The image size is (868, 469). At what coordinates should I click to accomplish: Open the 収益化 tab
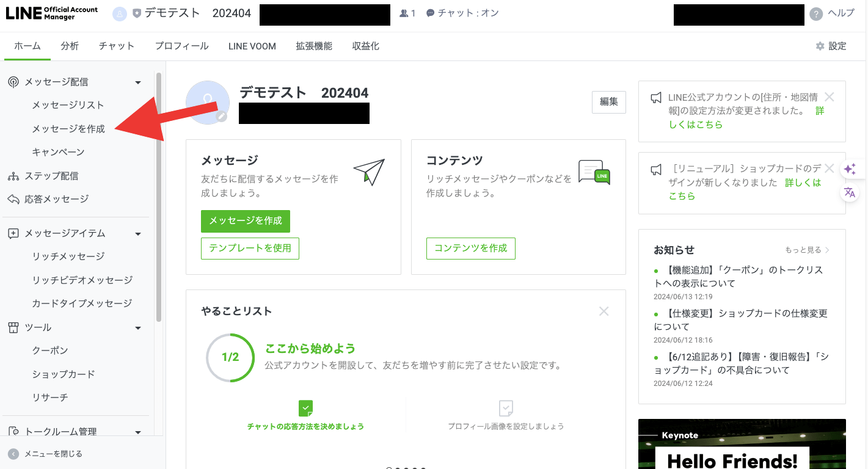point(366,46)
